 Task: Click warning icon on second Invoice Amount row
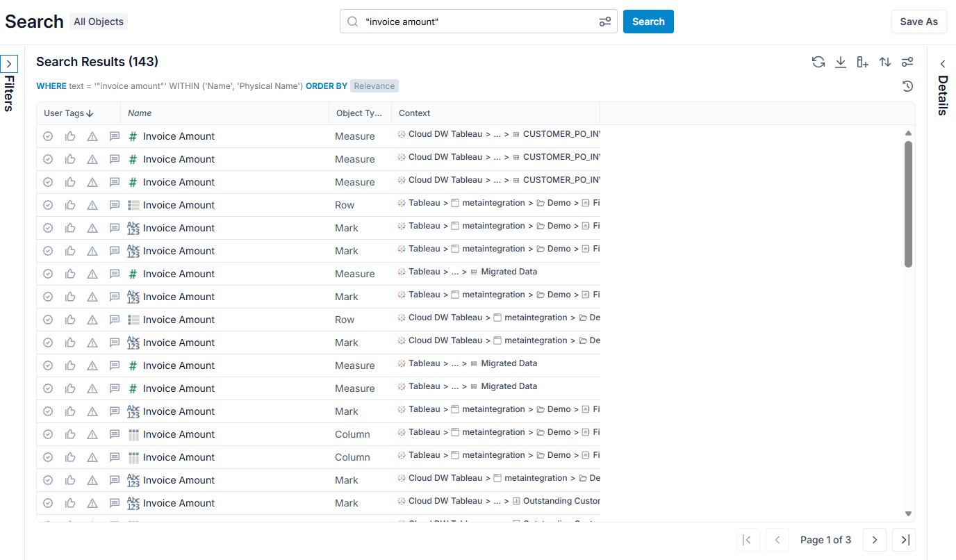(x=92, y=159)
